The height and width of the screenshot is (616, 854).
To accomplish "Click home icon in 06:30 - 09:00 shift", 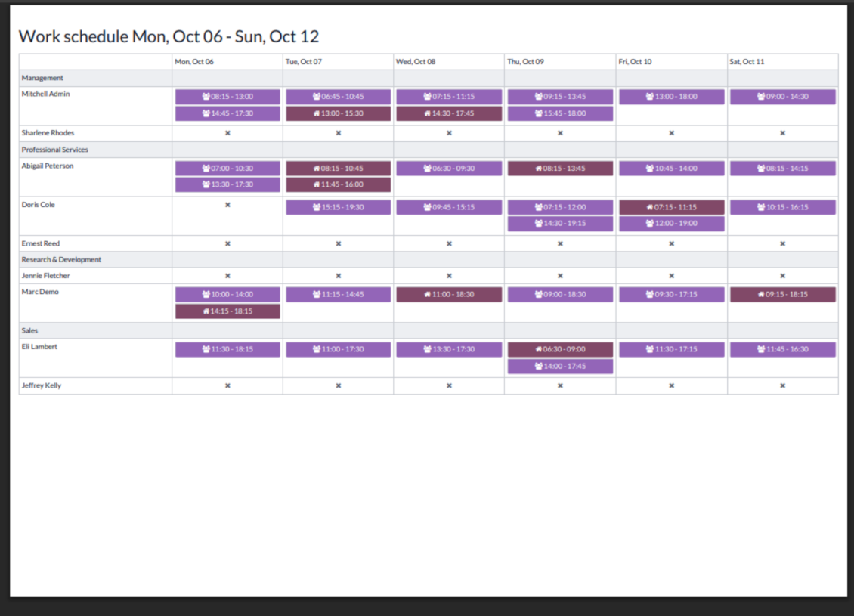I will coord(539,350).
